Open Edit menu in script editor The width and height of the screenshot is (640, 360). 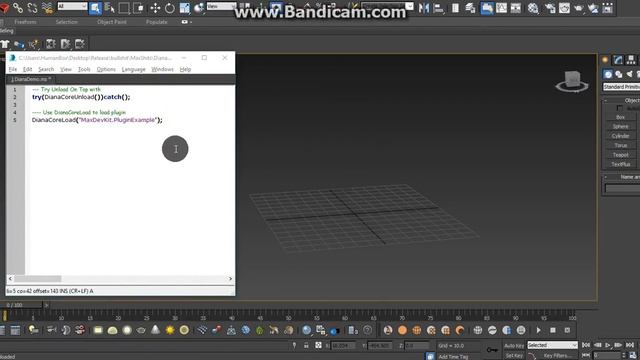pyautogui.click(x=27, y=69)
